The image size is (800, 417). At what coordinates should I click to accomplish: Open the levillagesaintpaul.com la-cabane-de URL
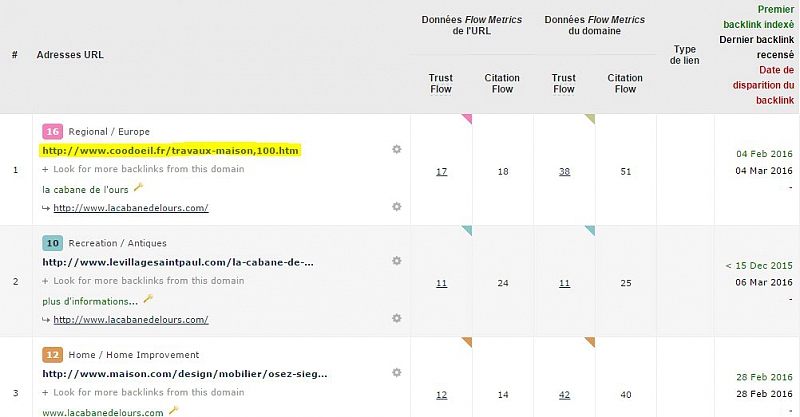tap(178, 262)
